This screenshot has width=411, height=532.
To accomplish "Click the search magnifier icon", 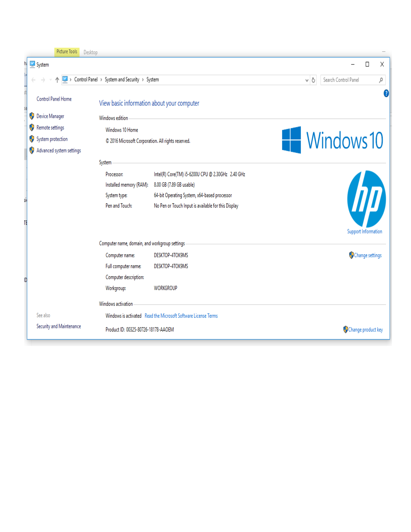I will (x=381, y=80).
